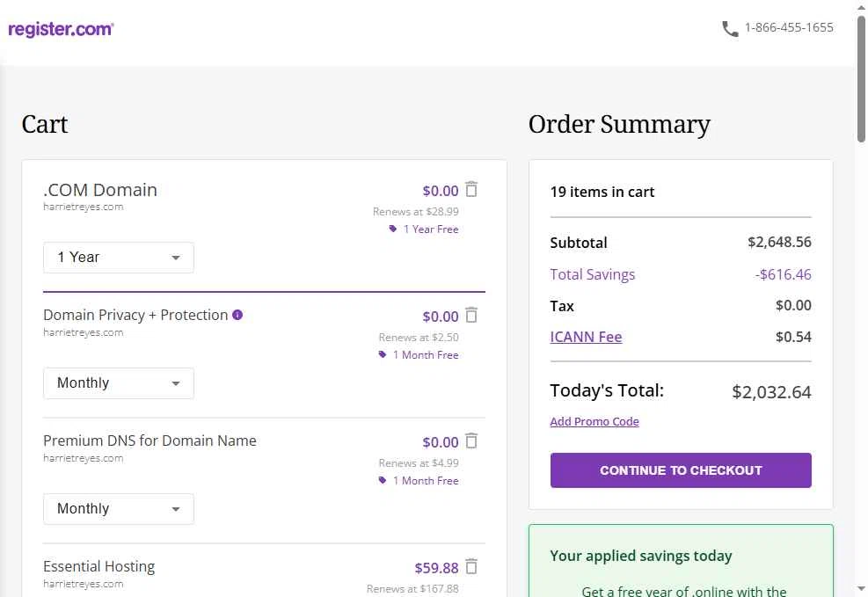The height and width of the screenshot is (597, 868).
Task: Click tag icon beside Domain Privacy 1 Month Free
Action: click(382, 354)
